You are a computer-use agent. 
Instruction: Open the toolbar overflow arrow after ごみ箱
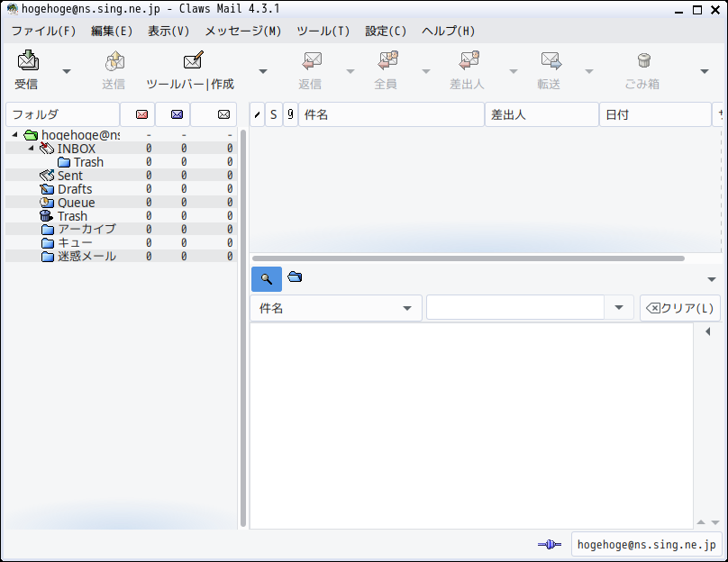pyautogui.click(x=705, y=71)
